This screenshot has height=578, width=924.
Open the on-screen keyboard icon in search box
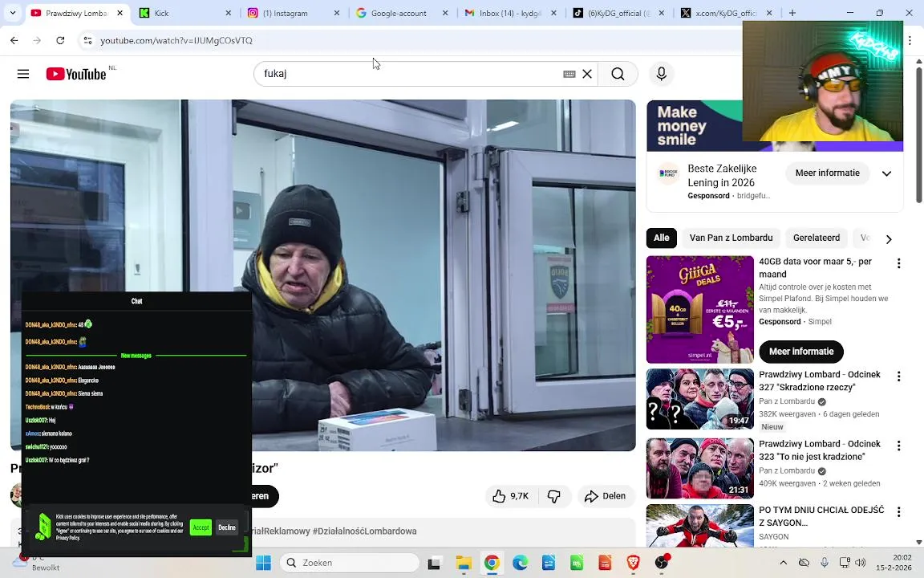(569, 74)
